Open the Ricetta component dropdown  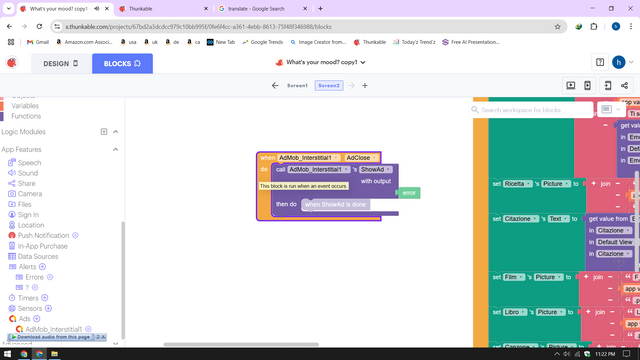[517, 184]
